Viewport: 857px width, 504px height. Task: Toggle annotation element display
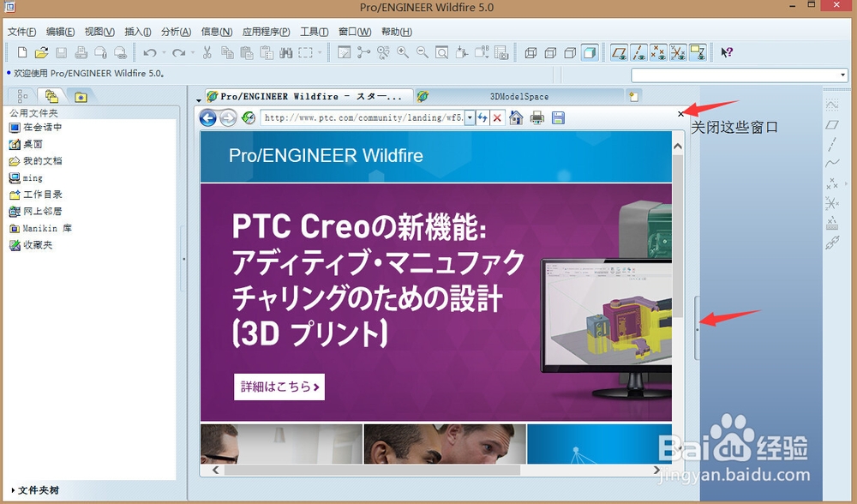click(x=698, y=52)
